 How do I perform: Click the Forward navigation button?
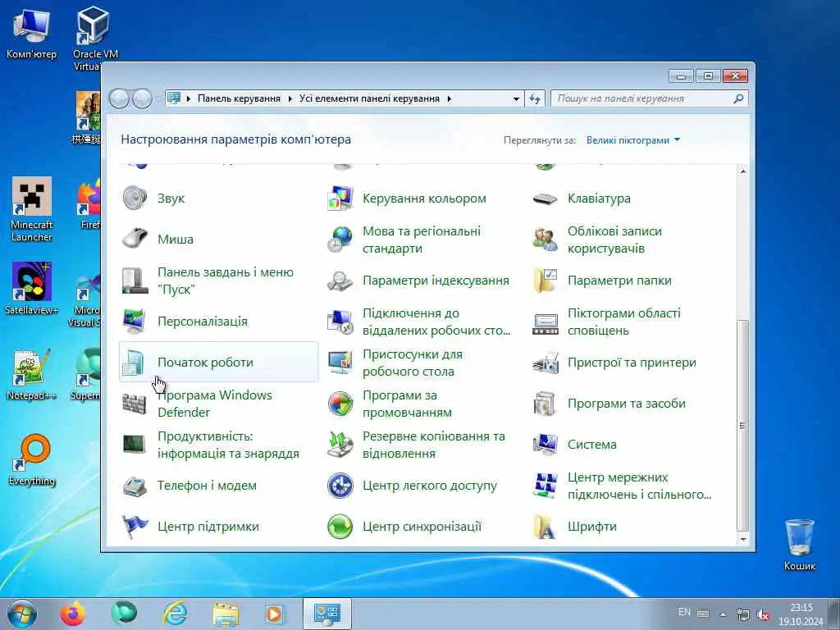142,98
